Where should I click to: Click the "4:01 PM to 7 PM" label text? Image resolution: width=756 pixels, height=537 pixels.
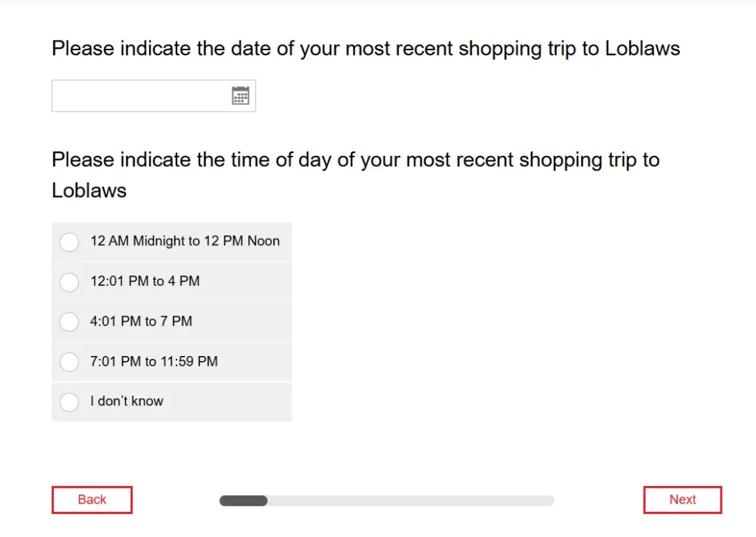pos(140,321)
